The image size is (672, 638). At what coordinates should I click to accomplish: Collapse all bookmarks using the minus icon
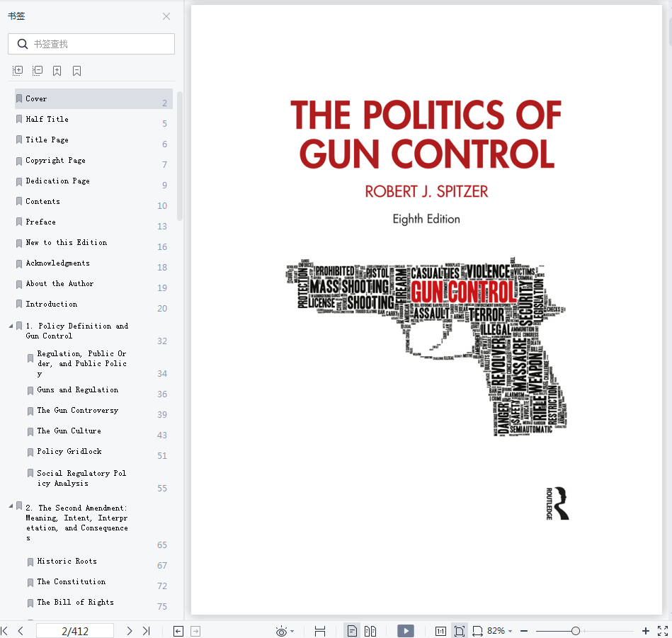coord(38,71)
